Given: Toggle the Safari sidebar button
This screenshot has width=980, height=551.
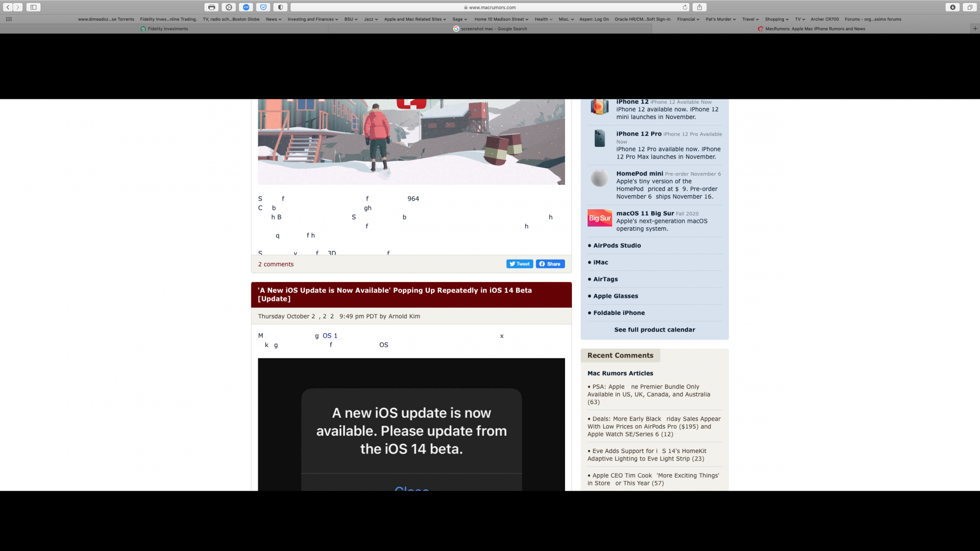Looking at the screenshot, I should [33, 7].
